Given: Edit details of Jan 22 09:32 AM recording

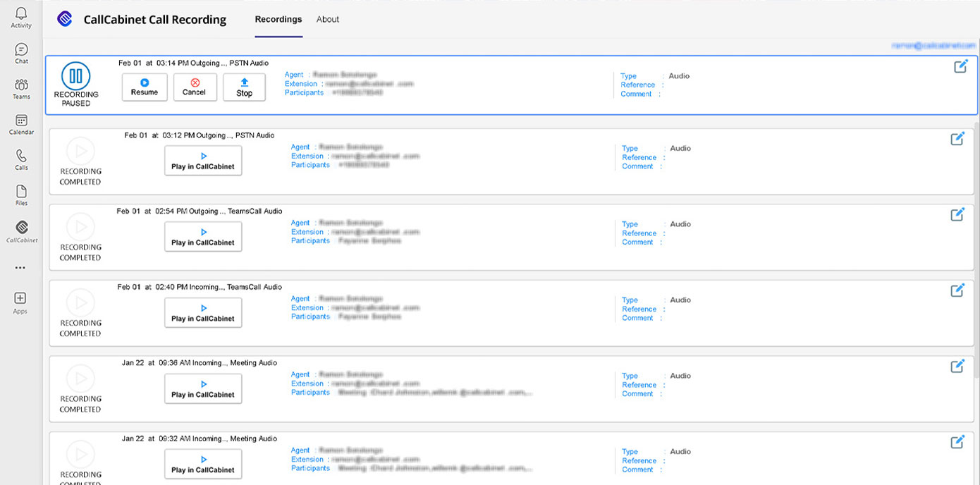Looking at the screenshot, I should [957, 442].
